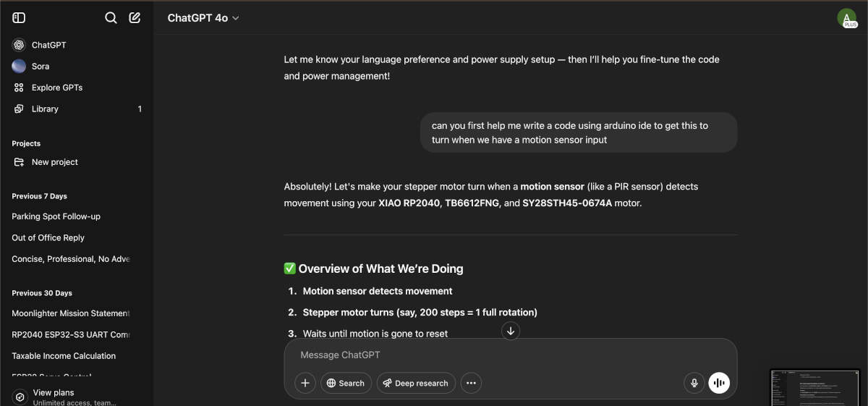Focus the Message ChatGPT input field
The image size is (868, 406).
(510, 355)
